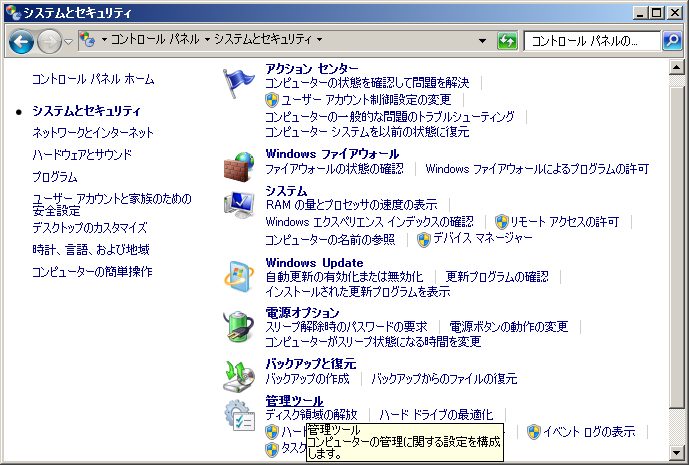Viewport: 689px width, 465px height.
Task: Open 自動更新の有効化または無効化
Action: click(344, 277)
